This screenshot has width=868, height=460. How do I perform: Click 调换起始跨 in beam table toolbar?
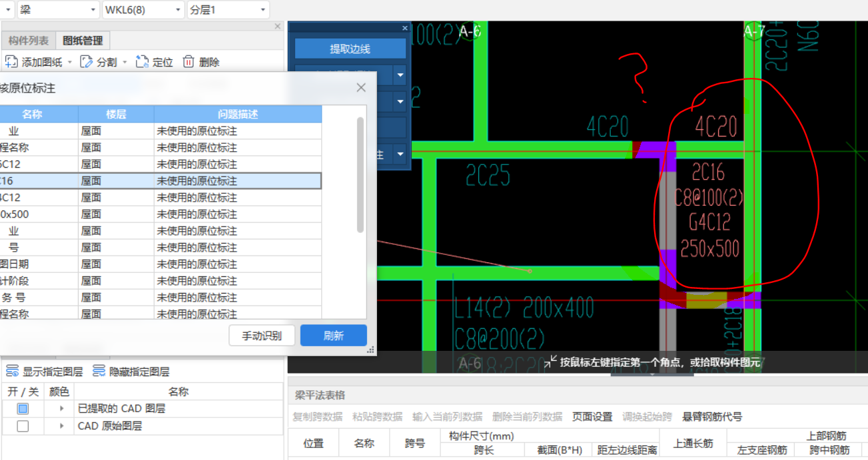[x=647, y=417]
